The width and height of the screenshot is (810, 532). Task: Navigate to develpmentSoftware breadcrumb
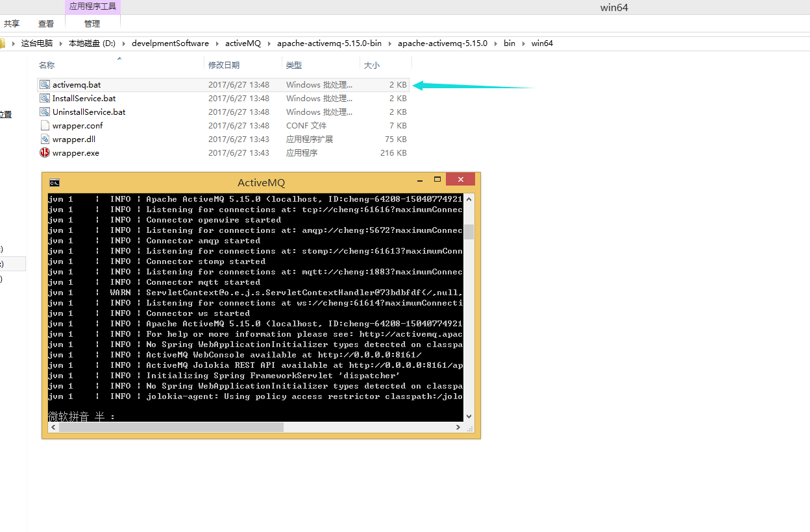(170, 43)
